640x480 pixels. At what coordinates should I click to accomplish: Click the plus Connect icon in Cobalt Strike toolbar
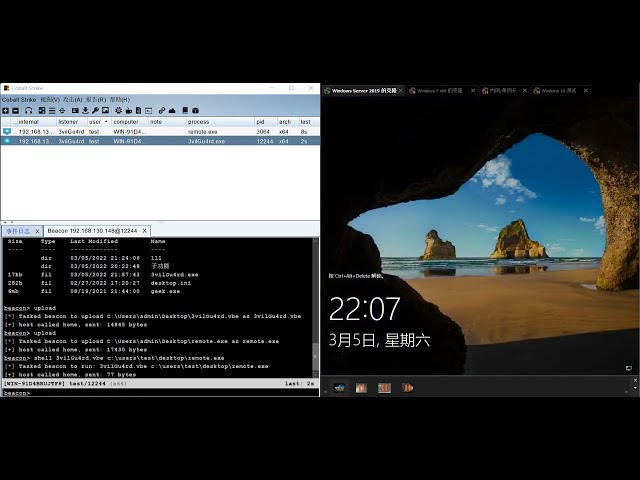coord(5,111)
